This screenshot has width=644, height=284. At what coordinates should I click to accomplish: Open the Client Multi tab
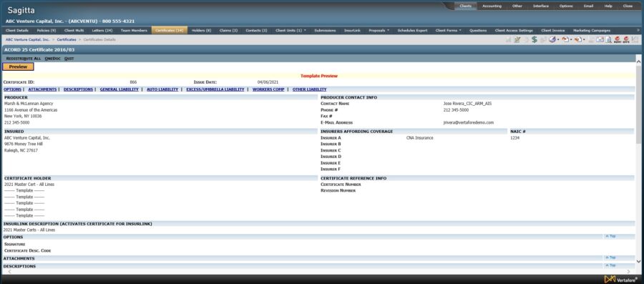click(74, 30)
